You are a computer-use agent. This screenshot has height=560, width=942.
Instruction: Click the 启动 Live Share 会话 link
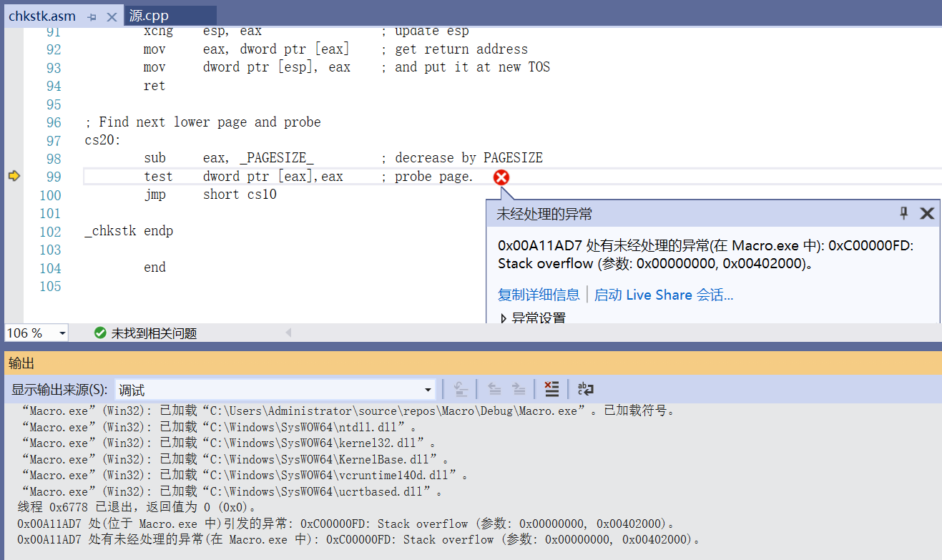click(663, 295)
